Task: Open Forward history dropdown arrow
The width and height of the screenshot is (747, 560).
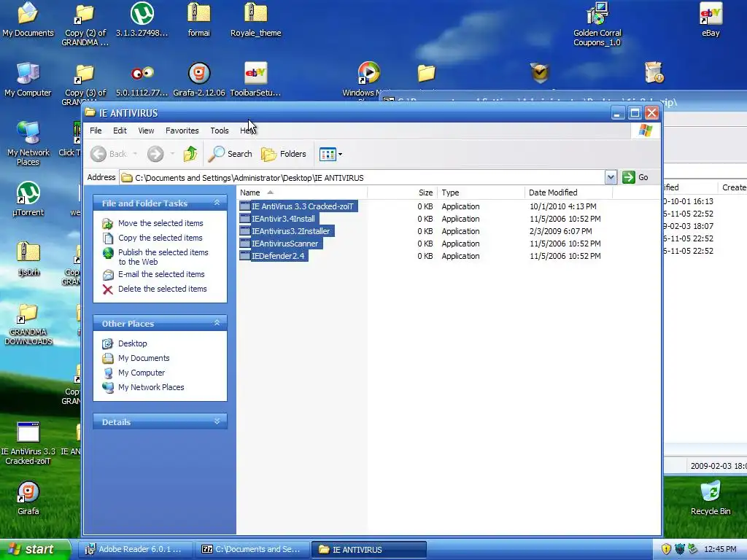Action: tap(172, 154)
